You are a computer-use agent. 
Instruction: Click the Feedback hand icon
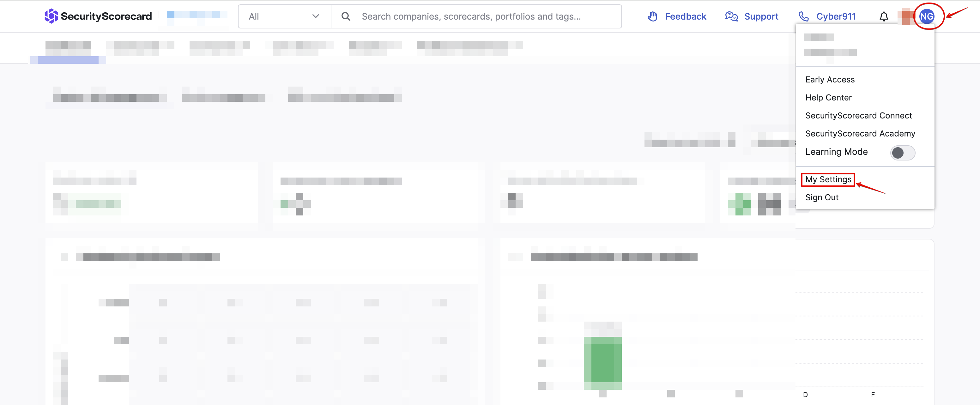tap(652, 16)
